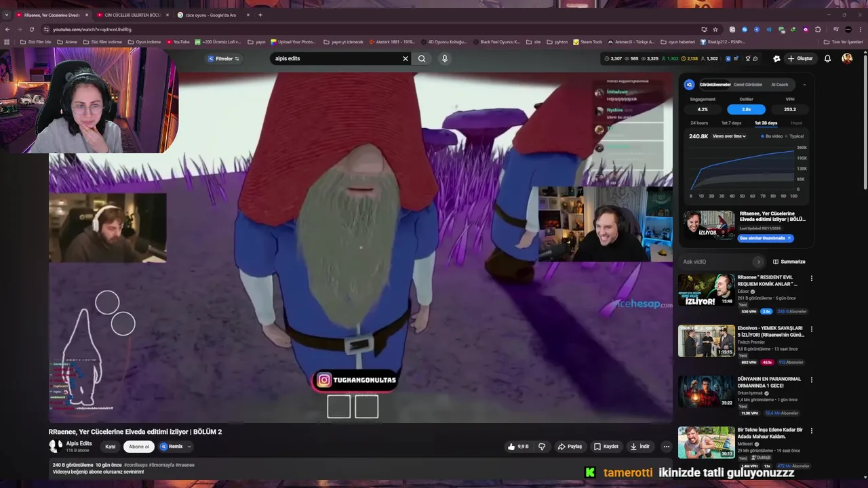Viewport: 868px width, 488px height.
Task: Select the Görüntülenmeler tab in vidIQ
Action: 715,85
